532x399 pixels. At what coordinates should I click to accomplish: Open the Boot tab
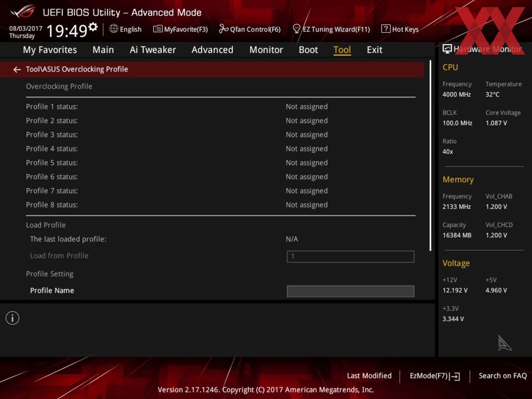click(x=308, y=50)
